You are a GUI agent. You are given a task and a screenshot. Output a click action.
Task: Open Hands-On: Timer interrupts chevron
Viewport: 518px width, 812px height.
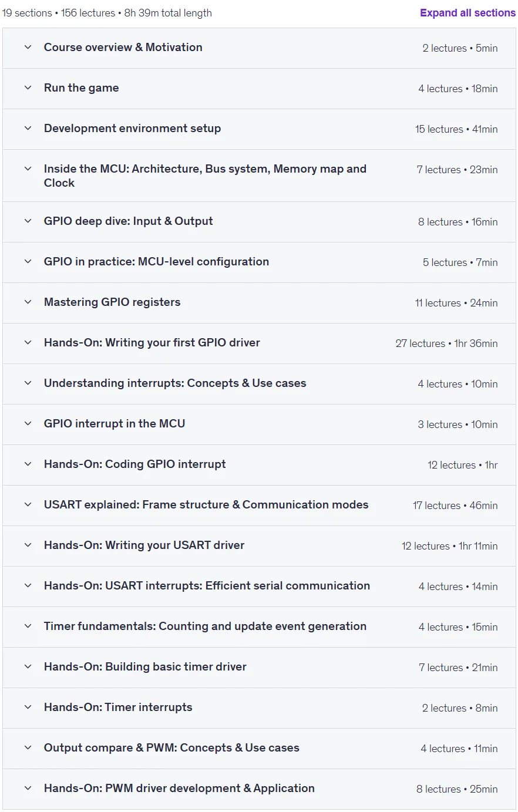coord(28,707)
